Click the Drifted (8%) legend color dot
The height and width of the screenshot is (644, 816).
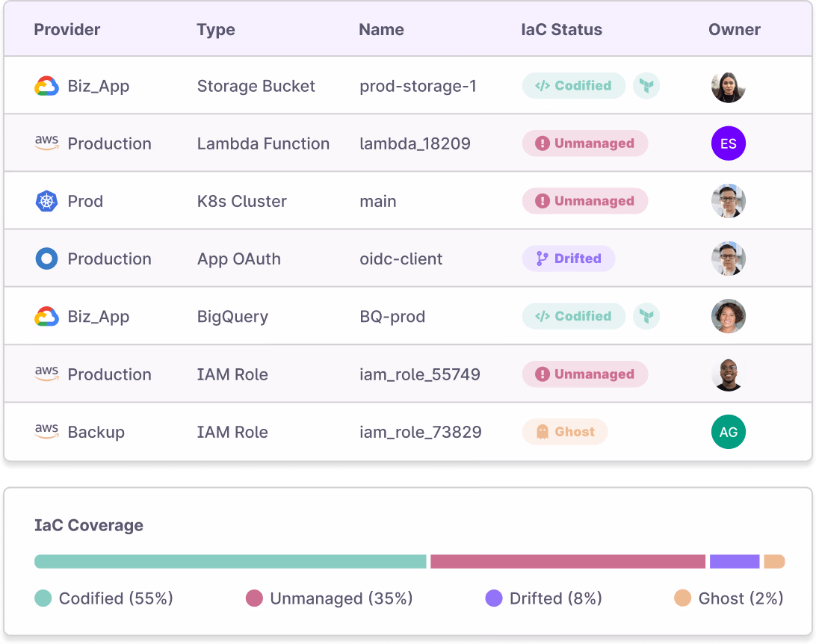tap(494, 598)
